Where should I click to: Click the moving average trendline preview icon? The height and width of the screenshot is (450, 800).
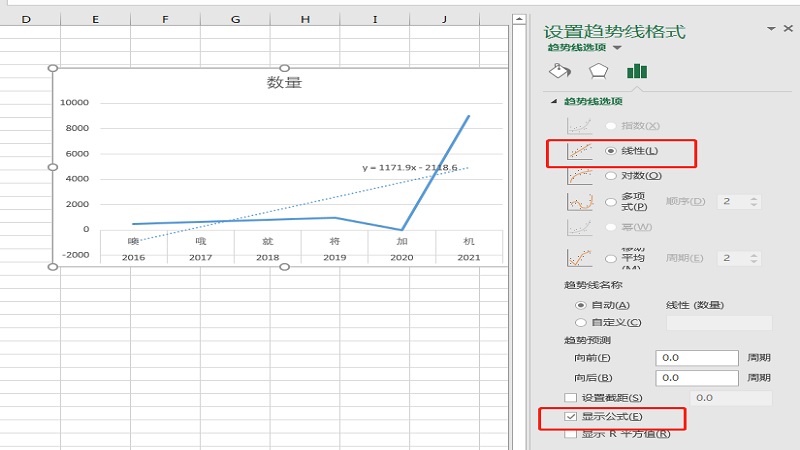[580, 258]
